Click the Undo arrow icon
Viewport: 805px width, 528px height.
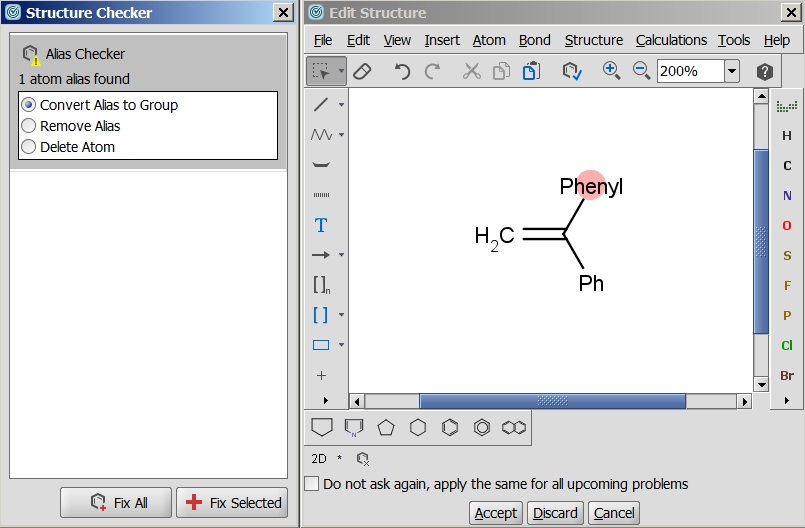click(x=402, y=71)
